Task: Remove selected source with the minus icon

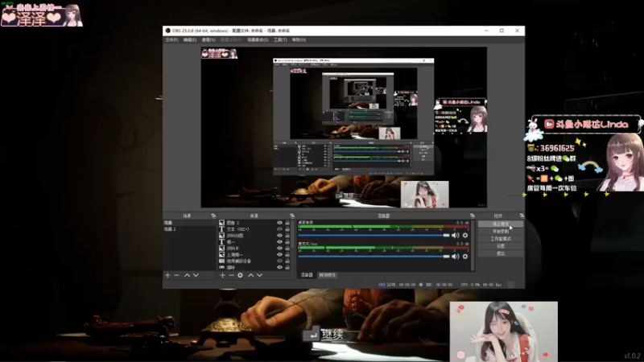Action: [231, 275]
